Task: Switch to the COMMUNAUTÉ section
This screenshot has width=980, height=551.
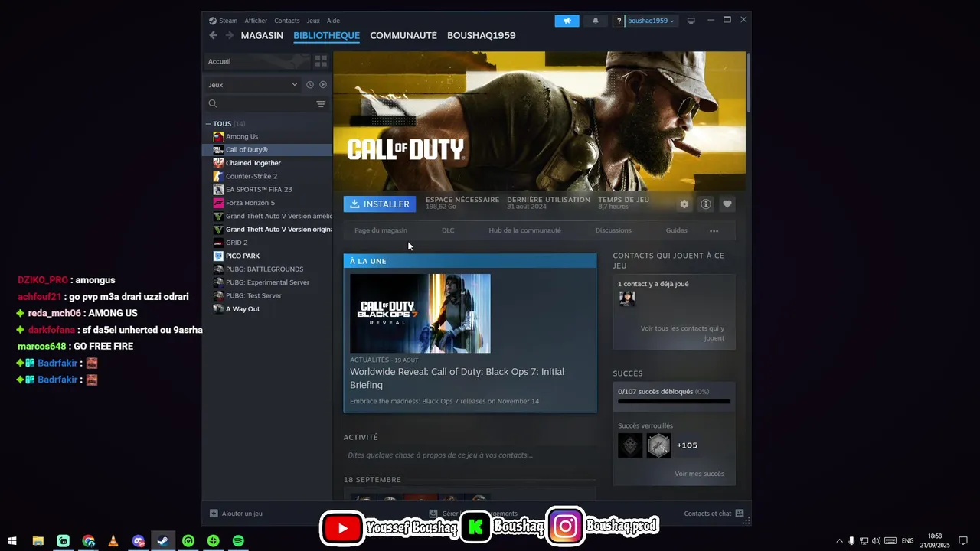Action: coord(403,36)
